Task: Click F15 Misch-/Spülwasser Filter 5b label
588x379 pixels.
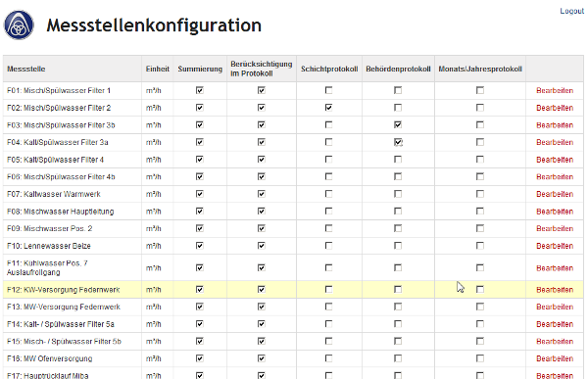Action: [x=64, y=341]
